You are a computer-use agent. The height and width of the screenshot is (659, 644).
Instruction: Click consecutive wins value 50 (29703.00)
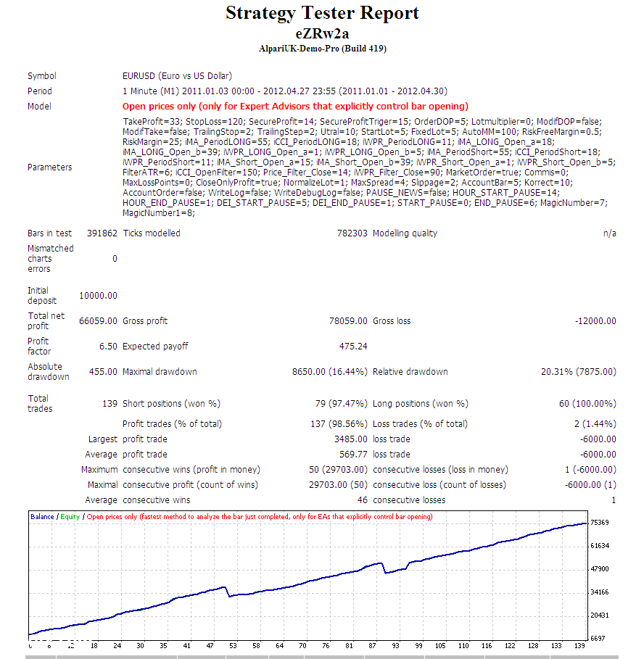coord(338,470)
